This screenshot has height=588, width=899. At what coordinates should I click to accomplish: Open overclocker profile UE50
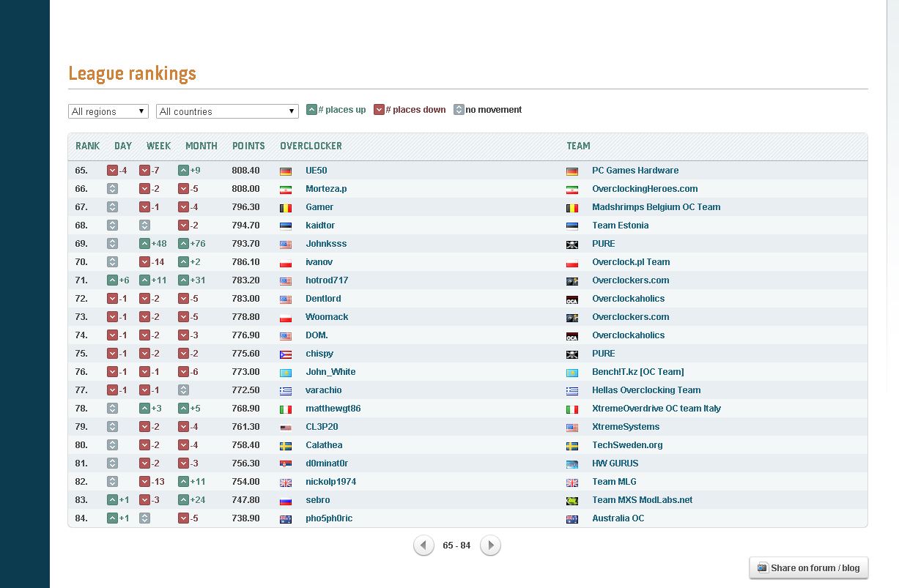coord(317,170)
